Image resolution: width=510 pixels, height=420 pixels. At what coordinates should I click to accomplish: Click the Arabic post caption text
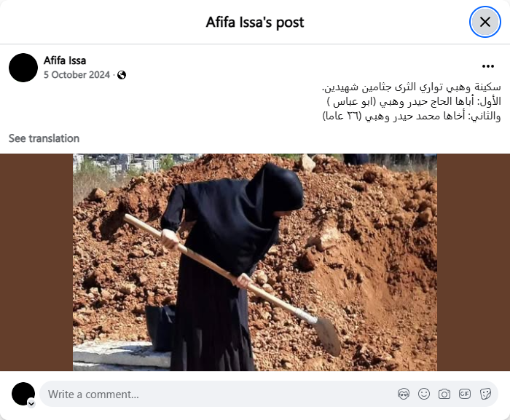tap(412, 101)
